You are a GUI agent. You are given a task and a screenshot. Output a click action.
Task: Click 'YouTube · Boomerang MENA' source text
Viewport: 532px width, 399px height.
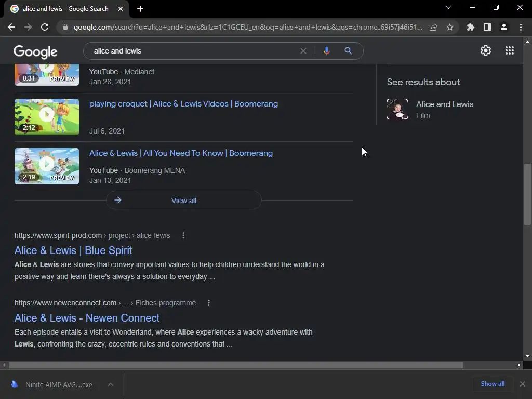pos(137,170)
